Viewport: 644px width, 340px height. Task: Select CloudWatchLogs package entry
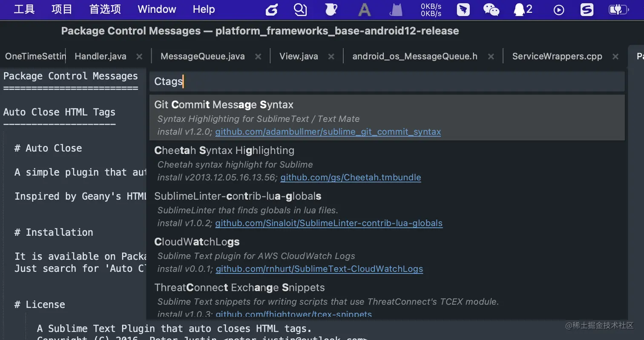click(387, 255)
